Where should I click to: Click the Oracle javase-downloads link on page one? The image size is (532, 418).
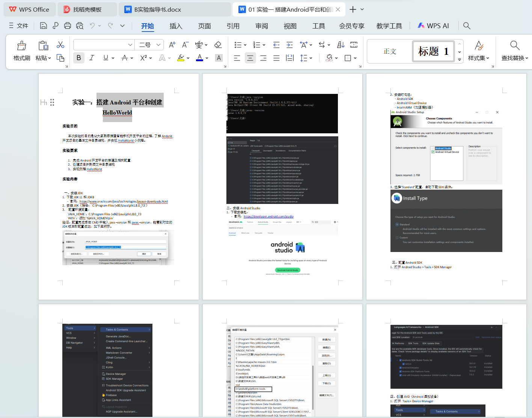tap(124, 201)
